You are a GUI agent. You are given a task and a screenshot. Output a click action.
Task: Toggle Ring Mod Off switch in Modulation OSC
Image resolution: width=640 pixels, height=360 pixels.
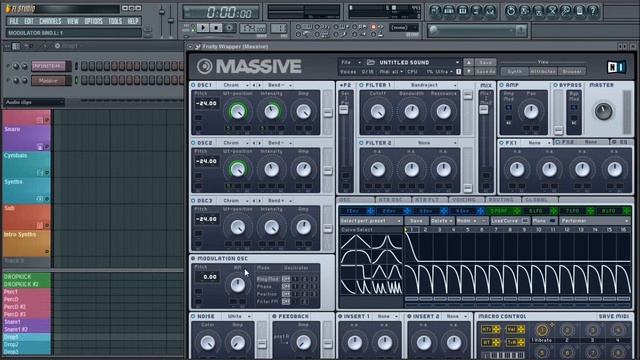pos(286,279)
